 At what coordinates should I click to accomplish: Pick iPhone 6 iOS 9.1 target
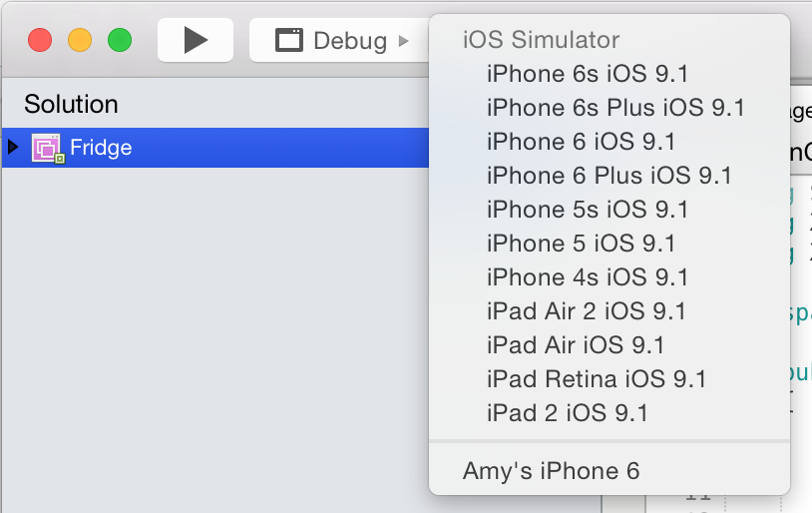(609, 142)
